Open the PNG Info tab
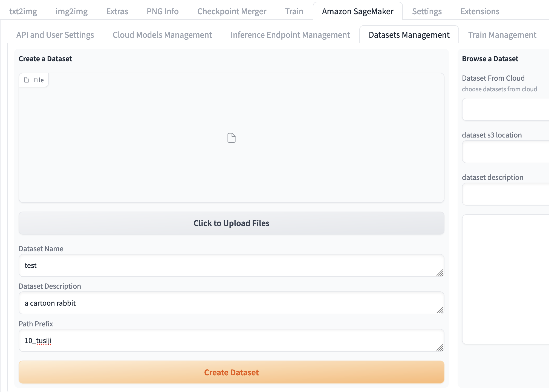 tap(163, 11)
